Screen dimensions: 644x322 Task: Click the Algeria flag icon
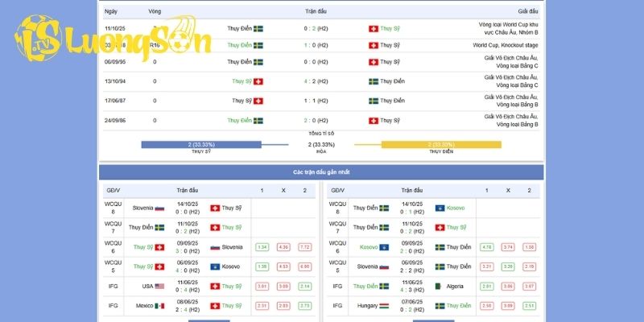[440, 286]
